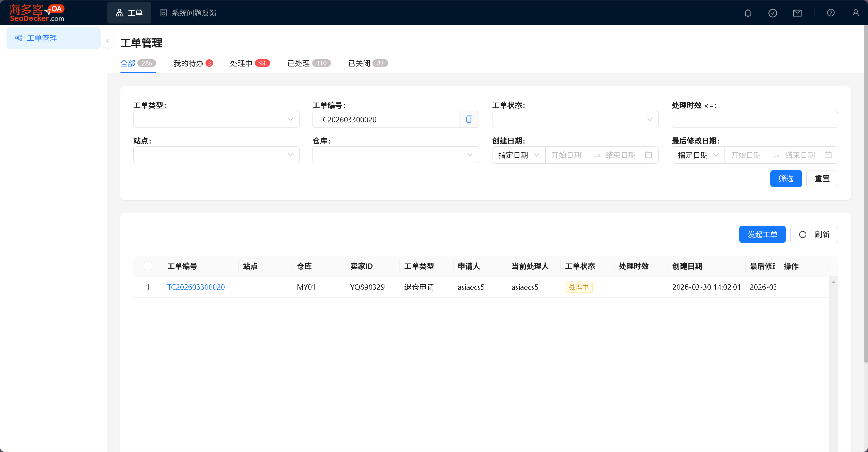Expand the 仓库 dropdown
The image size is (868, 452).
395,155
